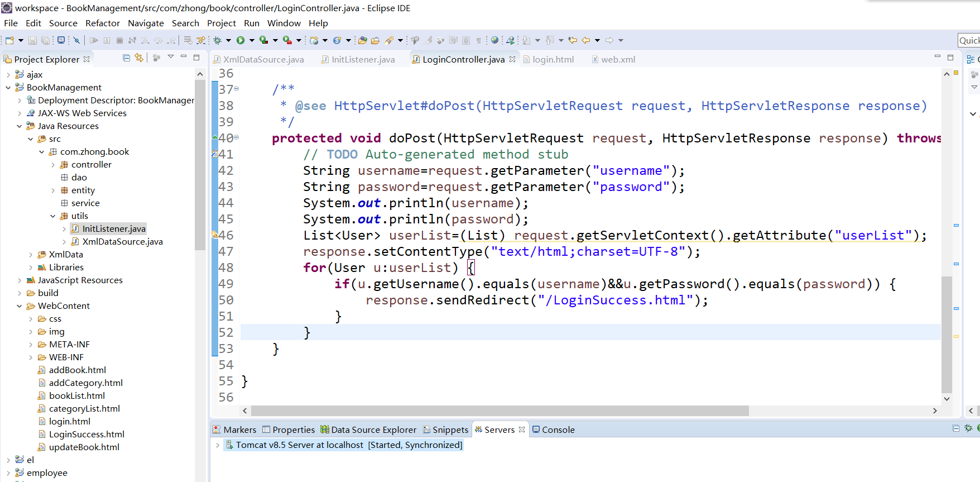Expand the ajax project node
This screenshot has width=980, height=482.
(x=8, y=75)
